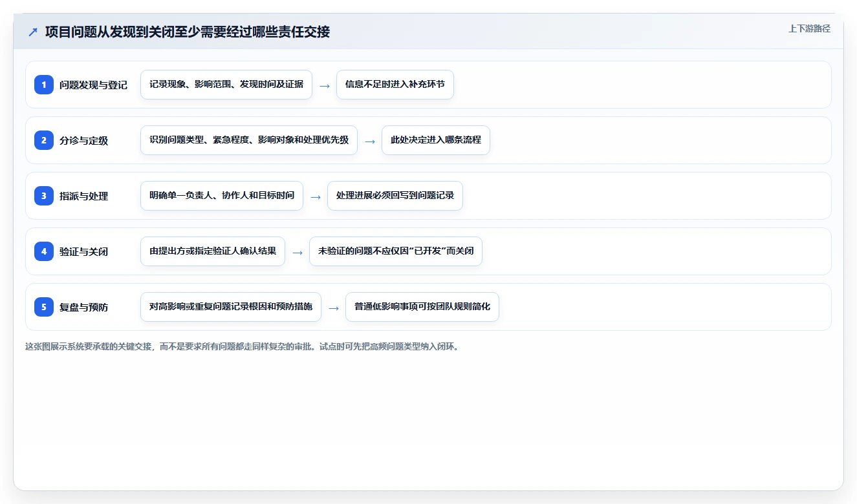Click the 信息不足时进入补充环节 box
Image resolution: width=857 pixels, height=504 pixels.
click(x=395, y=85)
